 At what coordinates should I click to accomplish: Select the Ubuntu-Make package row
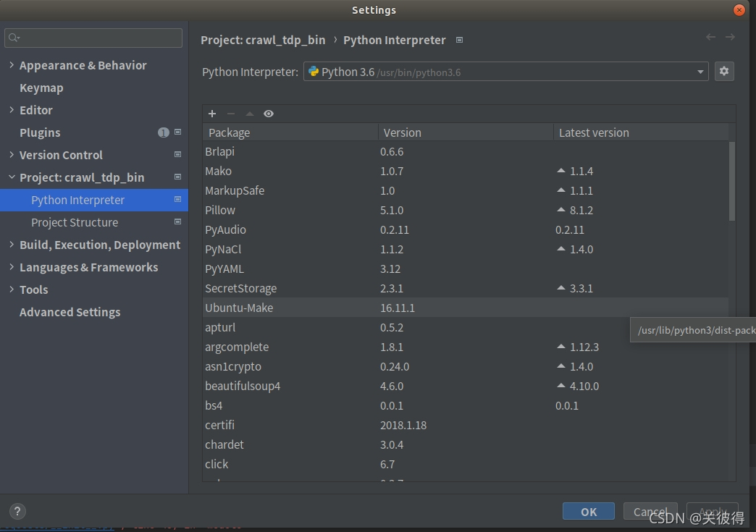click(466, 308)
